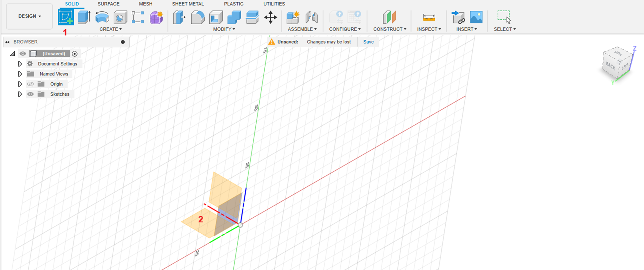Open the CONFIGURE dropdown menu
Viewport: 644px width, 270px height.
pos(345,29)
